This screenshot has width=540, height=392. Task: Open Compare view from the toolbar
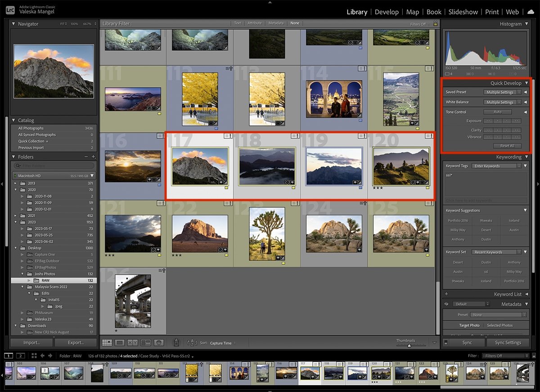point(132,342)
